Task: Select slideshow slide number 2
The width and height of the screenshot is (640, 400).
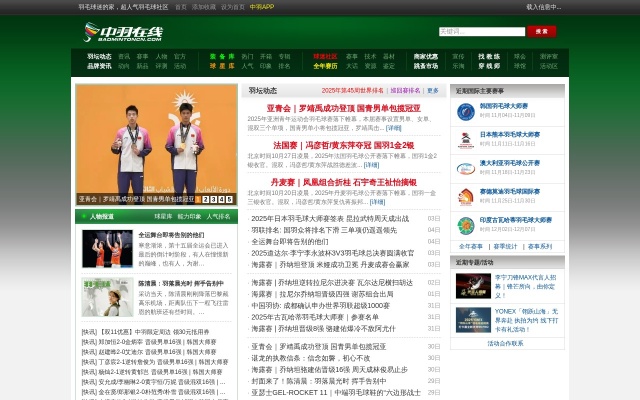Action: coord(206,199)
